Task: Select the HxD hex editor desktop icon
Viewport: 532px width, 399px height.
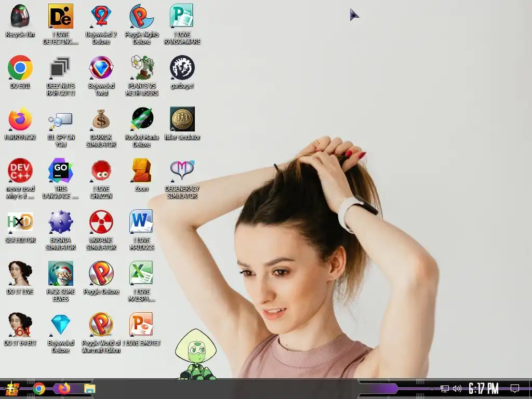Action: tap(20, 222)
